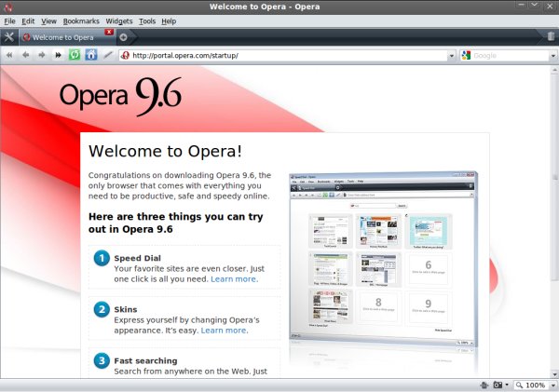This screenshot has height=392, width=559.
Task: Click the 100% zoom value
Action: tap(535, 385)
